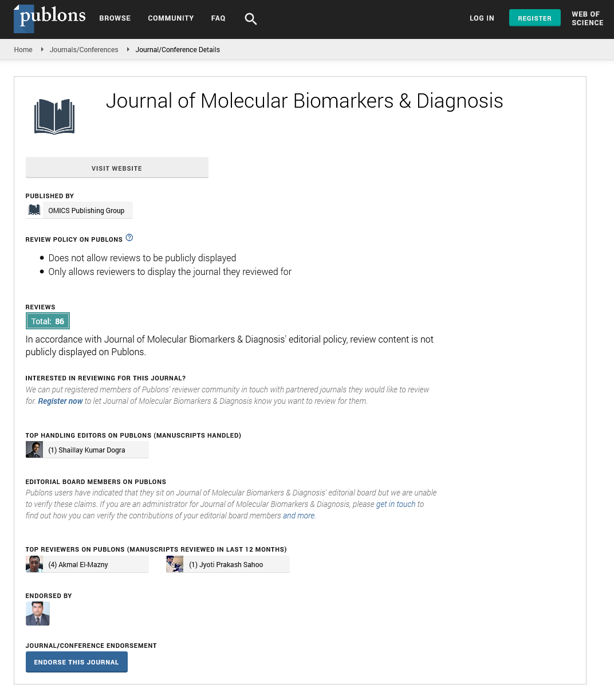Click Endorse This Journal button
This screenshot has height=700, width=614.
77,662
